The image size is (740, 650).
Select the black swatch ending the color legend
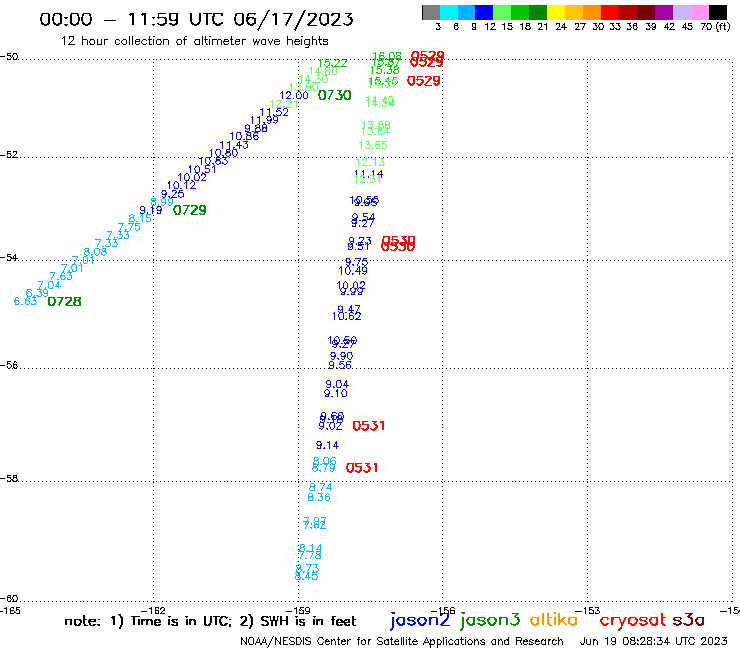718,12
